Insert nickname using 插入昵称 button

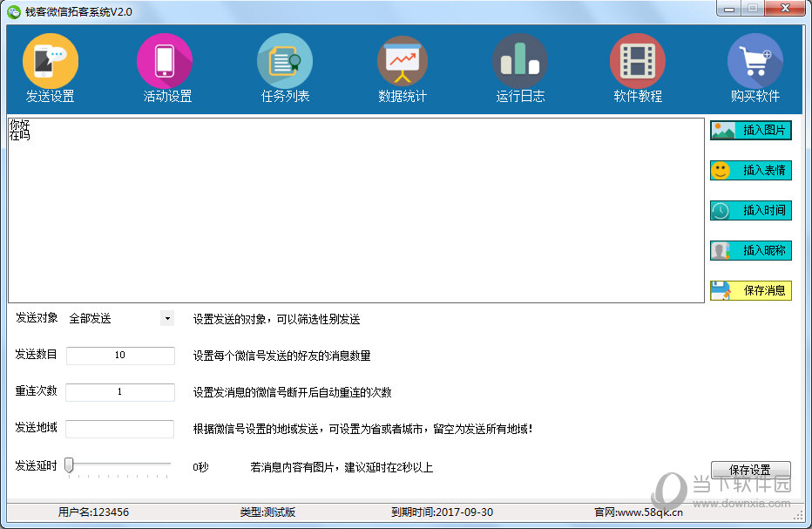(750, 251)
